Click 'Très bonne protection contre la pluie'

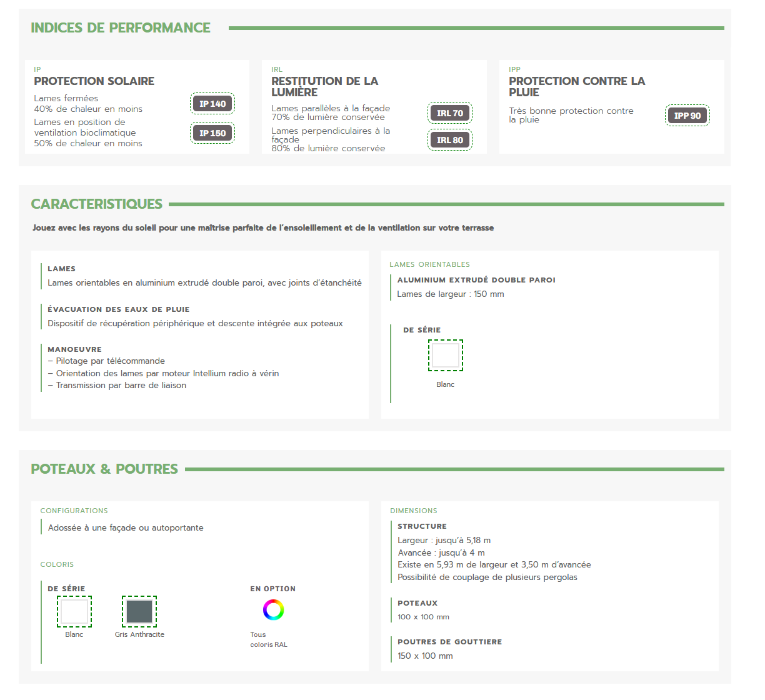[571, 115]
